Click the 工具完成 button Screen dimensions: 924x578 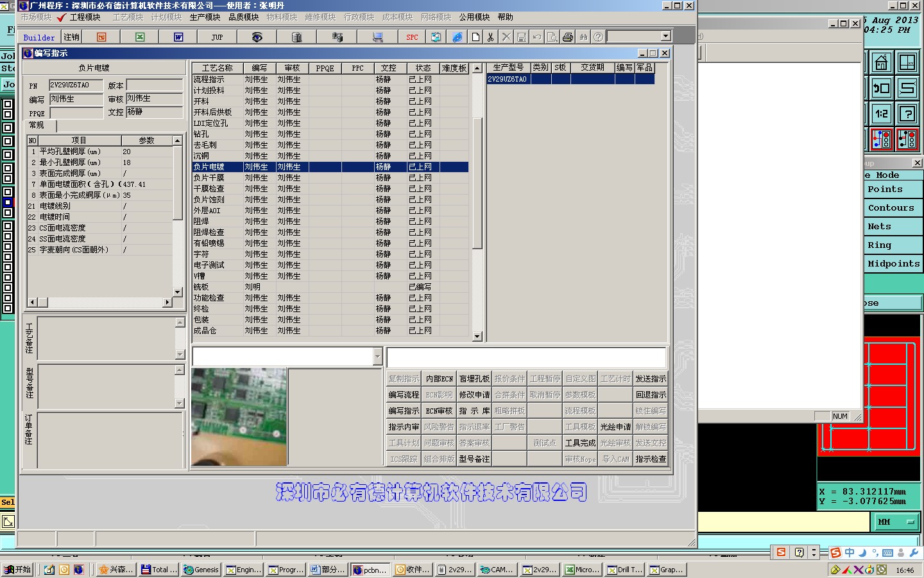(x=580, y=443)
